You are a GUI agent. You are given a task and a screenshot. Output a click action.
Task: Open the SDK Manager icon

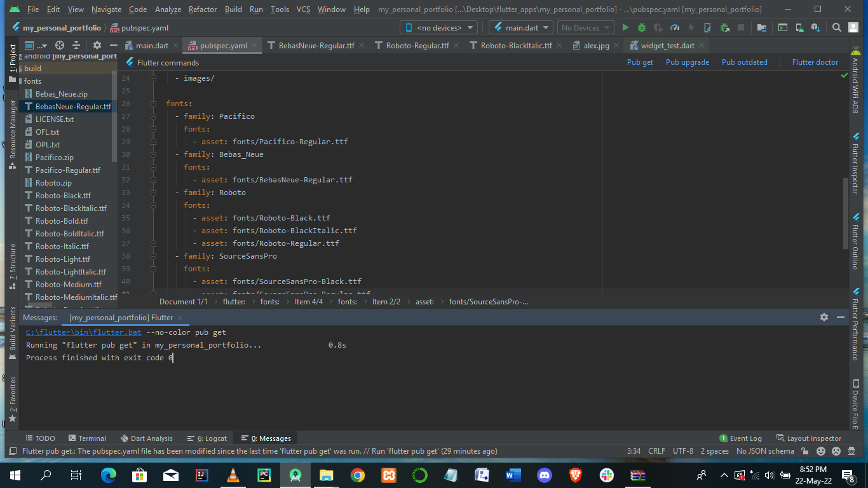[x=816, y=28]
